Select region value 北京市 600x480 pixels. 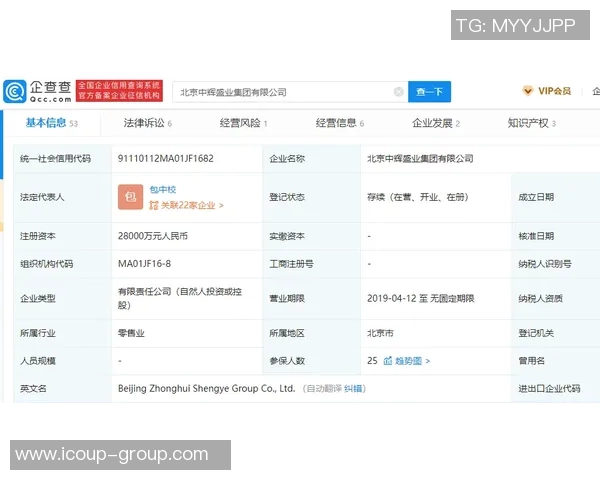[x=380, y=333]
